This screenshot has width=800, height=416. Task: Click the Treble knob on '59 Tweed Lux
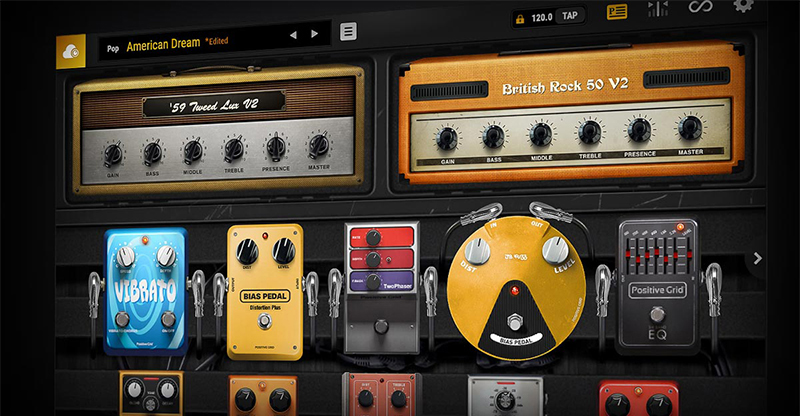[234, 149]
